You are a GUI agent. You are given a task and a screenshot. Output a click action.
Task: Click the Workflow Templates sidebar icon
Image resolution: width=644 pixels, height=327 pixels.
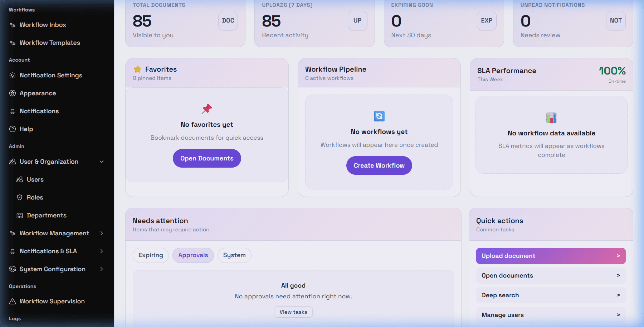click(13, 43)
